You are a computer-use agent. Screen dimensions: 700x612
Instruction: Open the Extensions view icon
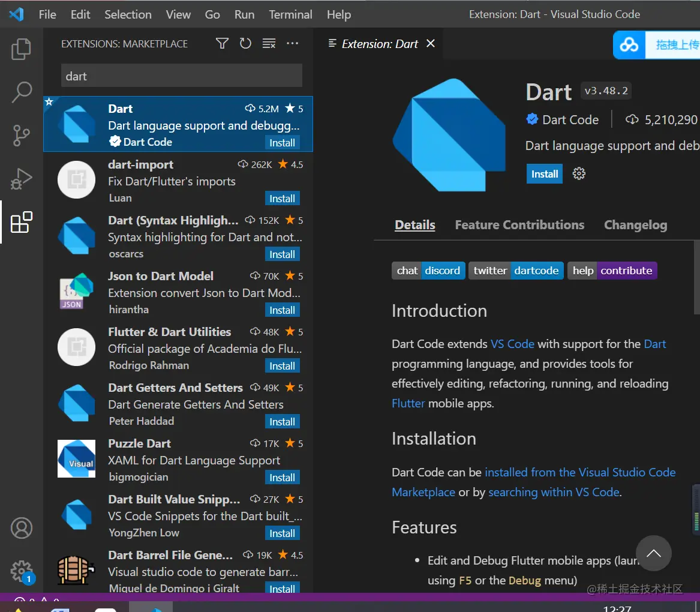[21, 222]
